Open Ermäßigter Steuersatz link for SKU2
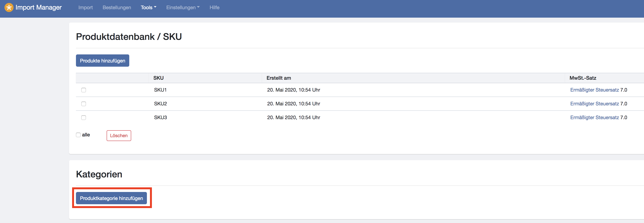This screenshot has width=644, height=223. point(594,104)
